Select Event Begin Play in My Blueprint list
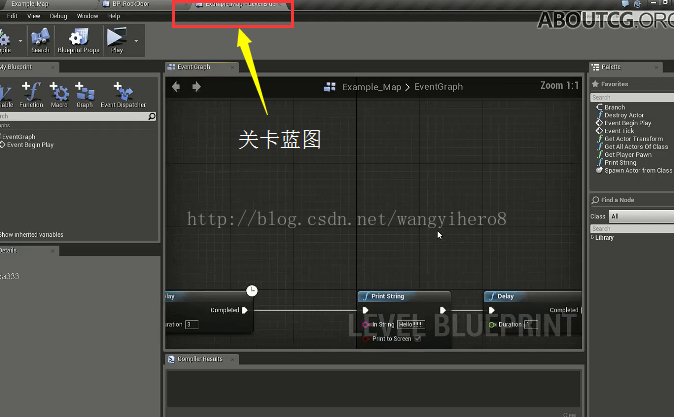This screenshot has width=674, height=417. tap(28, 145)
